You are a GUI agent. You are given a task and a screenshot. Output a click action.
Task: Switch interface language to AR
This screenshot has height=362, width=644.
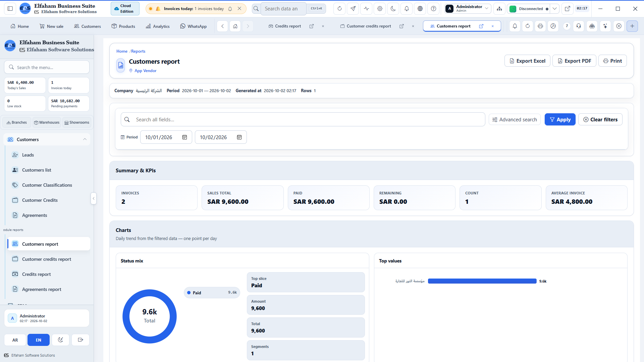(x=15, y=340)
